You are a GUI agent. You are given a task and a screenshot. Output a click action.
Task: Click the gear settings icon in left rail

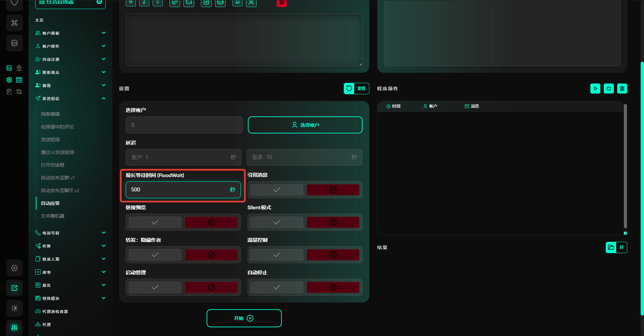tap(14, 268)
